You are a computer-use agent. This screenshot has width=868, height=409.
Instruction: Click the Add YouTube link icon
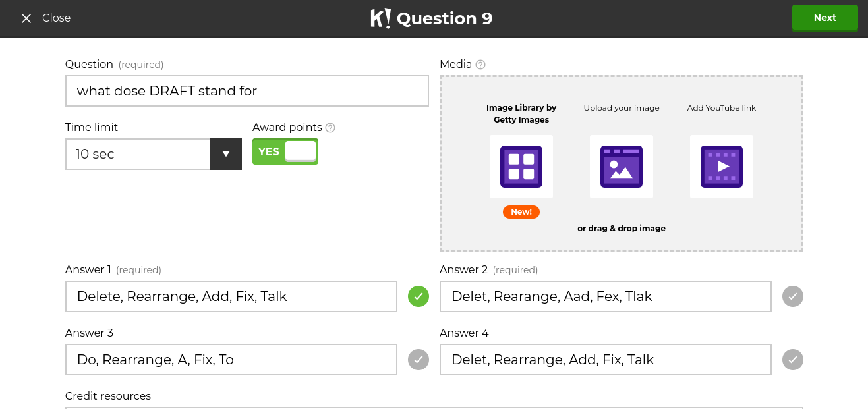pyautogui.click(x=721, y=167)
